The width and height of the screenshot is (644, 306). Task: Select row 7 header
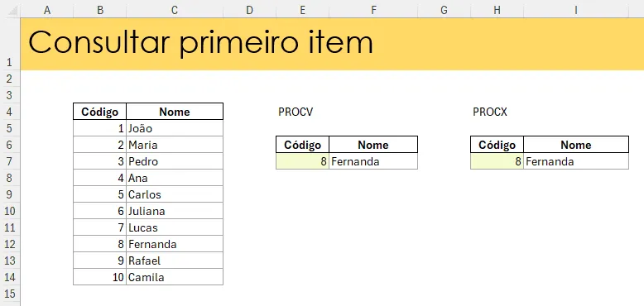click(10, 161)
